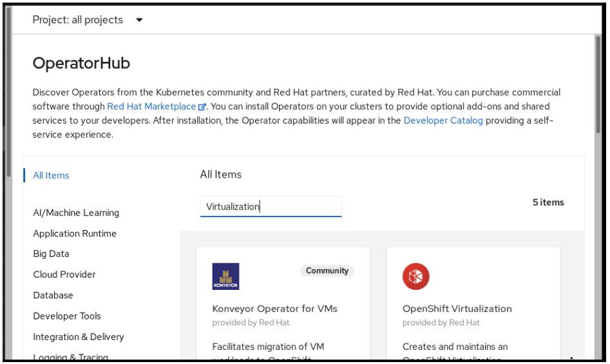The width and height of the screenshot is (610, 364).
Task: Open the Konveyor Operator for VMs card title
Action: pos(274,309)
